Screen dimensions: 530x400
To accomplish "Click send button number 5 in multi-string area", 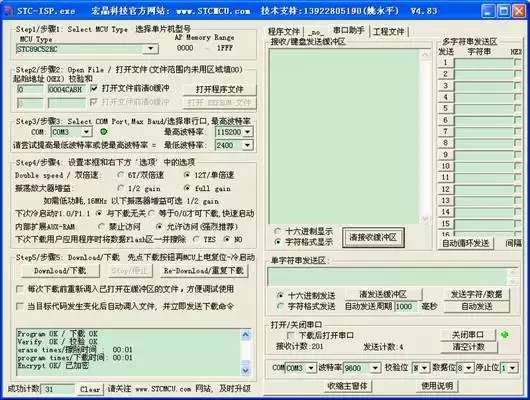I will [445, 108].
